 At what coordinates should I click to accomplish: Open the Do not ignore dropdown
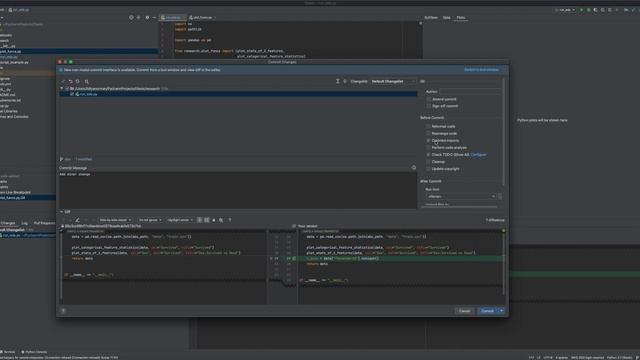click(150, 220)
